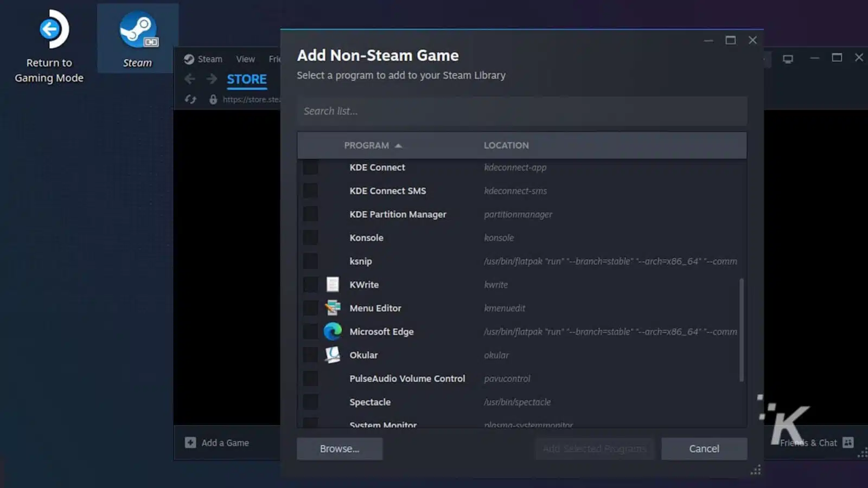Screen dimensions: 868x488
Task: Click the back navigation arrow
Action: click(x=189, y=79)
